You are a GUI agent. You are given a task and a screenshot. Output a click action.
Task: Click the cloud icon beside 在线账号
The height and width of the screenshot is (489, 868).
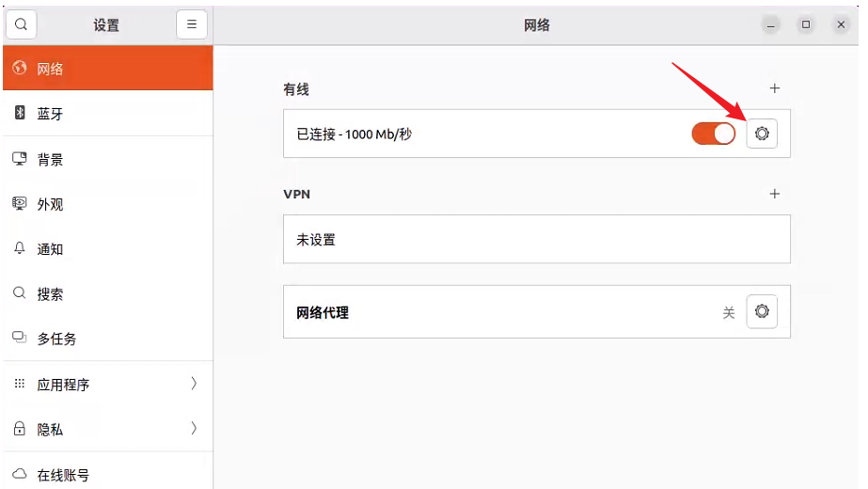20,474
